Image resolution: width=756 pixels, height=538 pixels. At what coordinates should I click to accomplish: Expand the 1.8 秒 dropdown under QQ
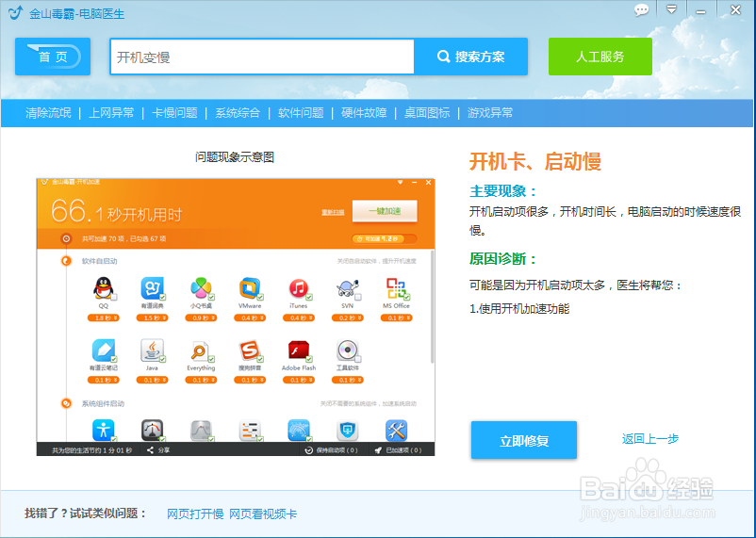coord(103,318)
